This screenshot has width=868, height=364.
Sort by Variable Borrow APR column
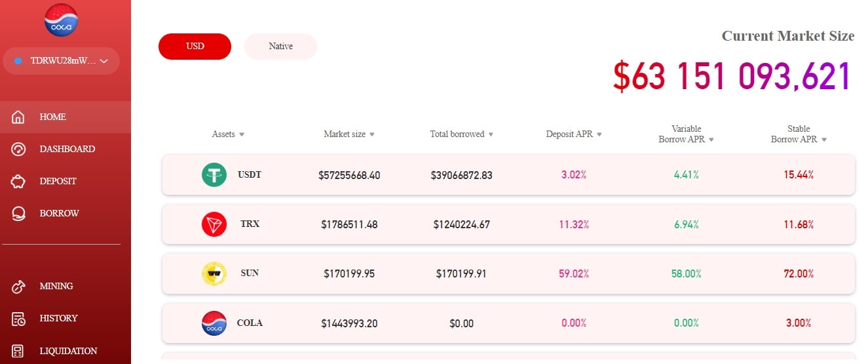(687, 134)
